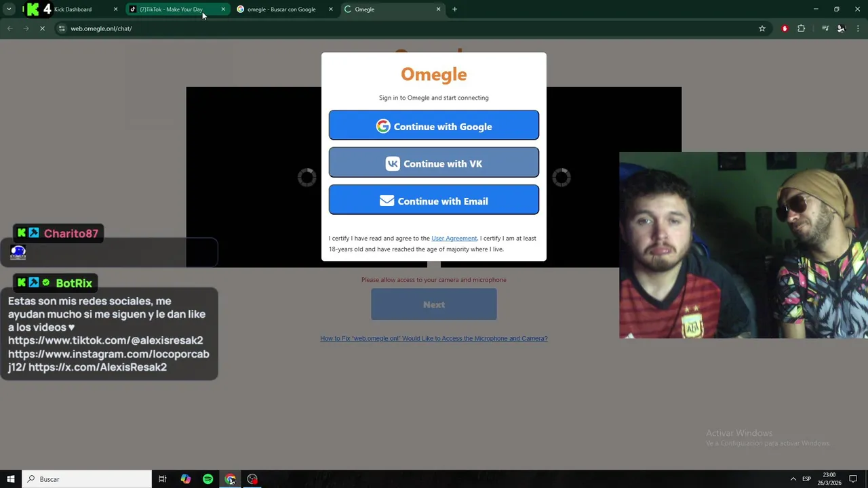
Task: Click the Google logo in Continue with Google
Action: click(x=383, y=126)
